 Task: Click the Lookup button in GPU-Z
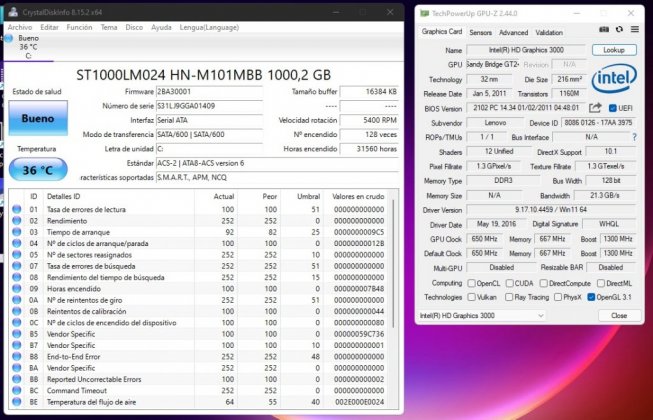click(614, 50)
